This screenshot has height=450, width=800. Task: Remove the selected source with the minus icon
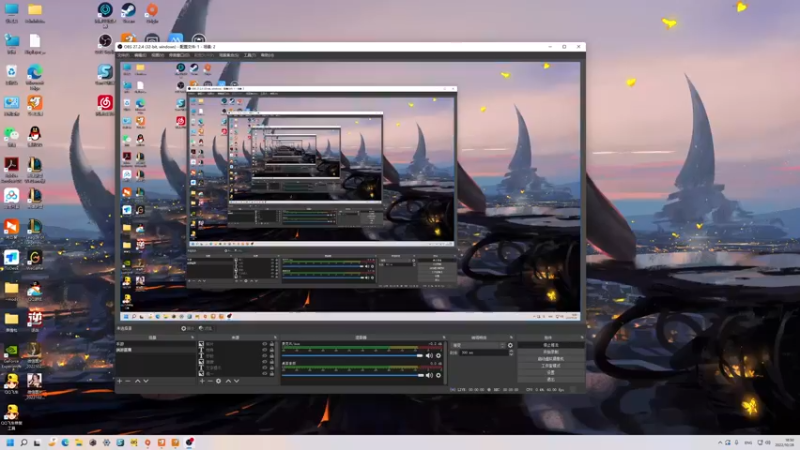[x=210, y=381]
